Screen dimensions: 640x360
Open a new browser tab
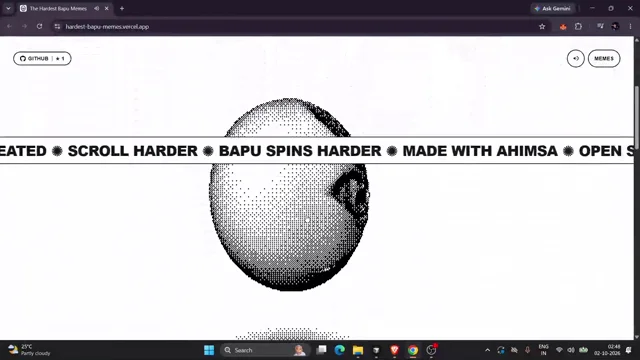point(122,8)
